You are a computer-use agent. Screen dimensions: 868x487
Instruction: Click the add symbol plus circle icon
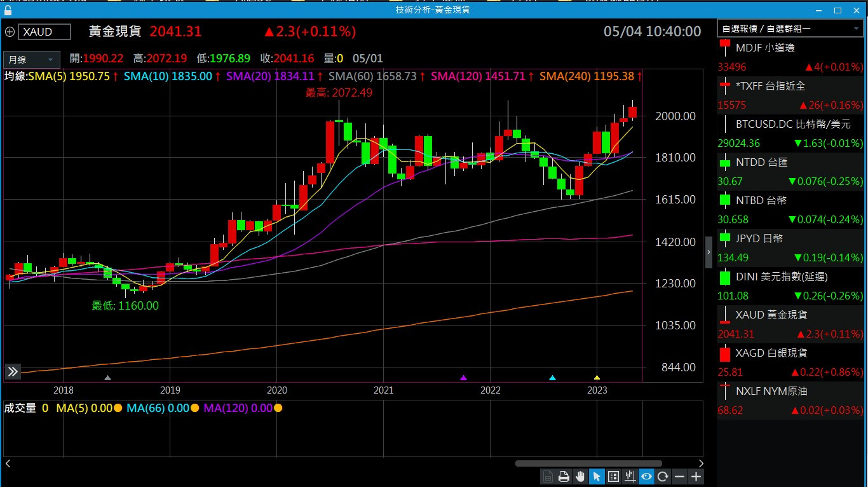pyautogui.click(x=10, y=32)
